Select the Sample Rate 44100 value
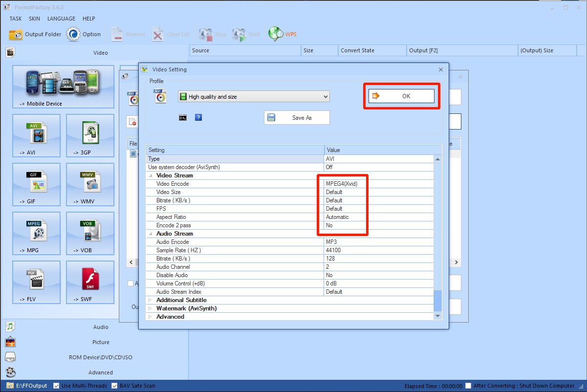The image size is (587, 392). 379,250
